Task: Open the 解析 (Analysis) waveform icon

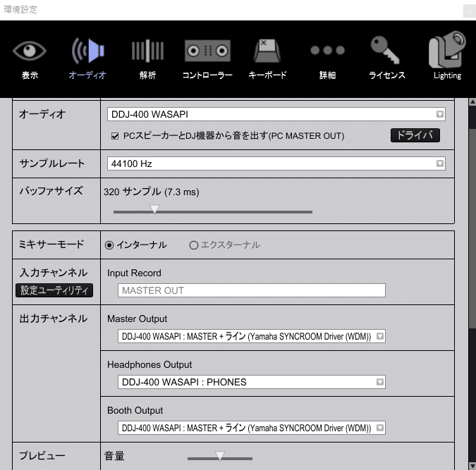Action: click(147, 50)
